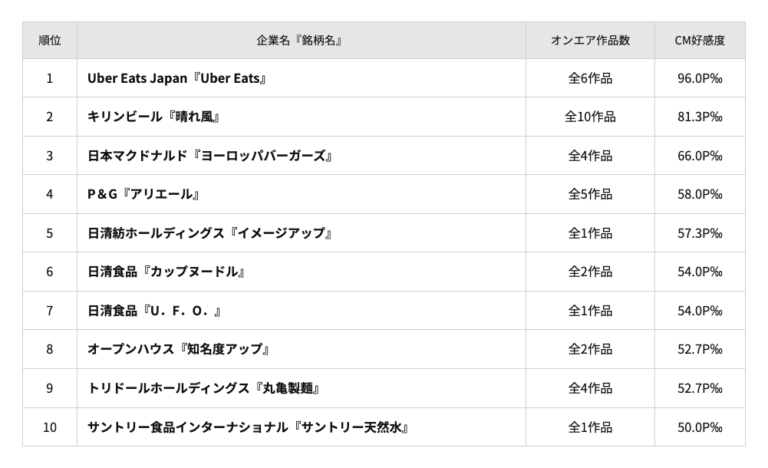Select 日本マクドナルド『ヨーロッパバーガーズ』 cell

click(x=209, y=156)
